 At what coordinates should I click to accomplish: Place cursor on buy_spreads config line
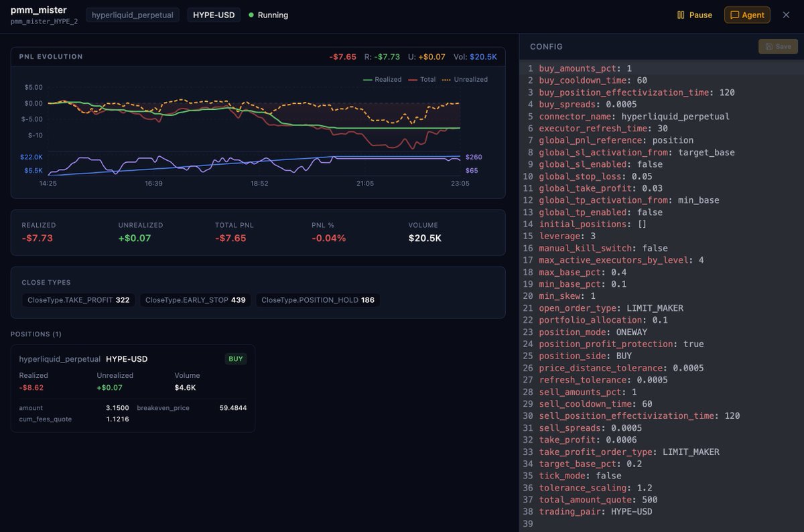pos(588,105)
